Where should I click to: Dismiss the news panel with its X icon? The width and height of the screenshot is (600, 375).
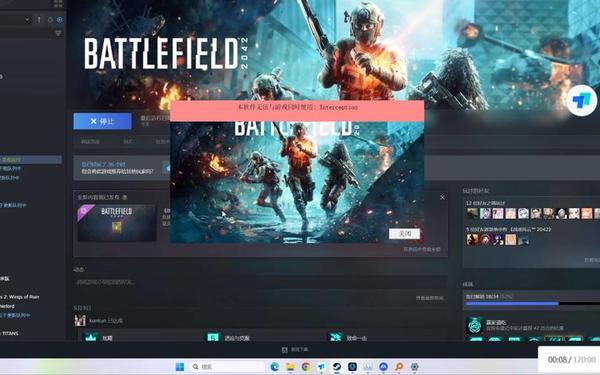[x=442, y=197]
